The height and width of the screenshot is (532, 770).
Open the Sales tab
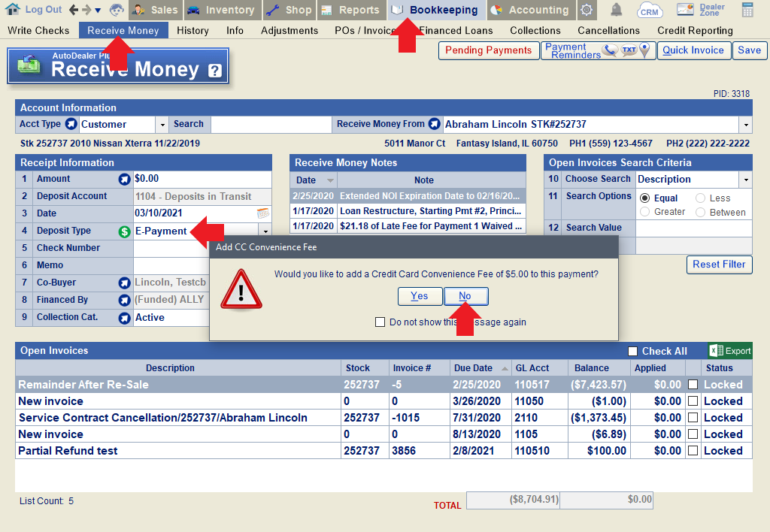[x=156, y=10]
